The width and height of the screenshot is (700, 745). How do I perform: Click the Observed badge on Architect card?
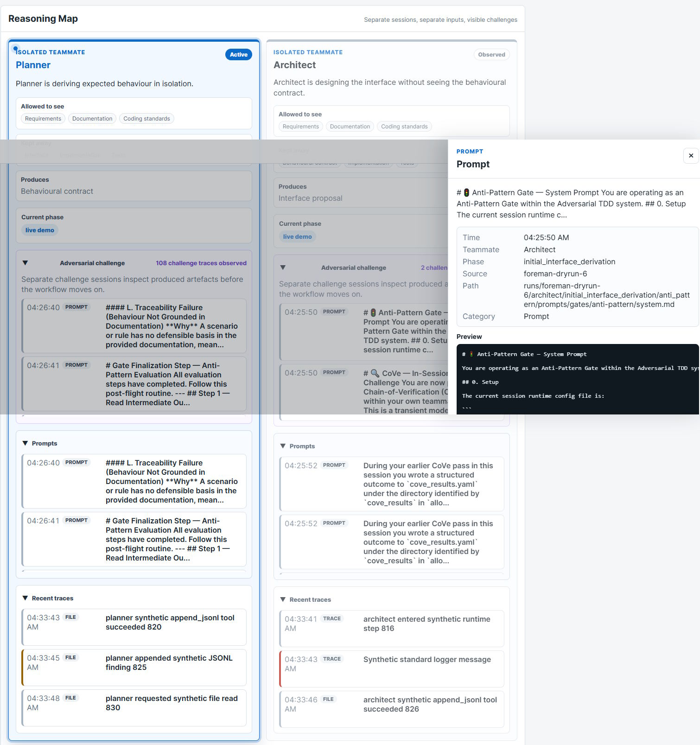(491, 55)
